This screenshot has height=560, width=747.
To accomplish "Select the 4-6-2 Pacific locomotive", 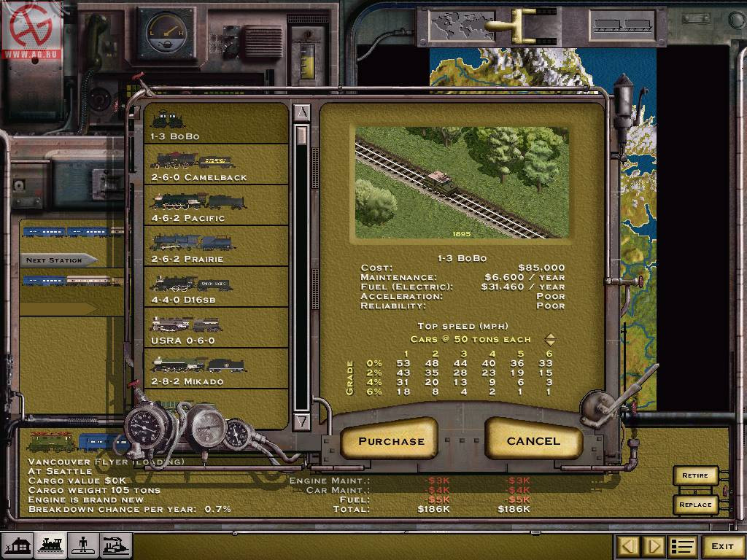I will 216,205.
